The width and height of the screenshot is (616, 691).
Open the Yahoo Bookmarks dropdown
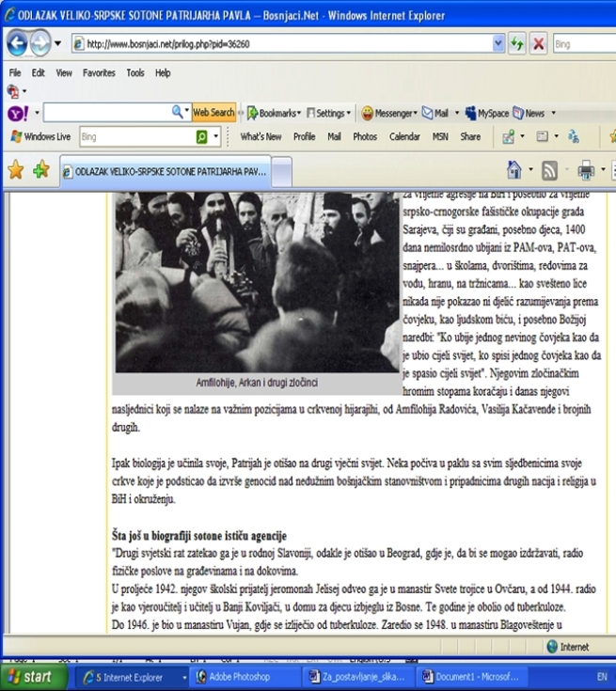click(274, 113)
